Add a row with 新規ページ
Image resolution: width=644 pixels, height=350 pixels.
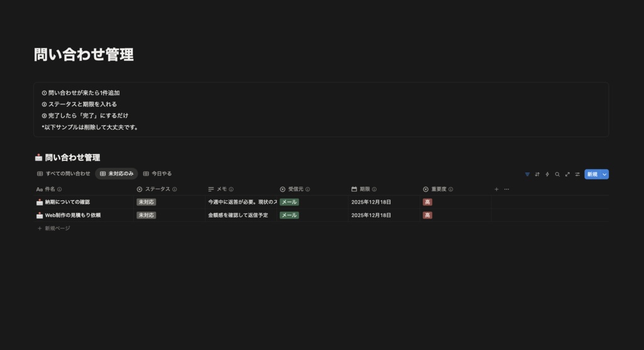(54, 228)
